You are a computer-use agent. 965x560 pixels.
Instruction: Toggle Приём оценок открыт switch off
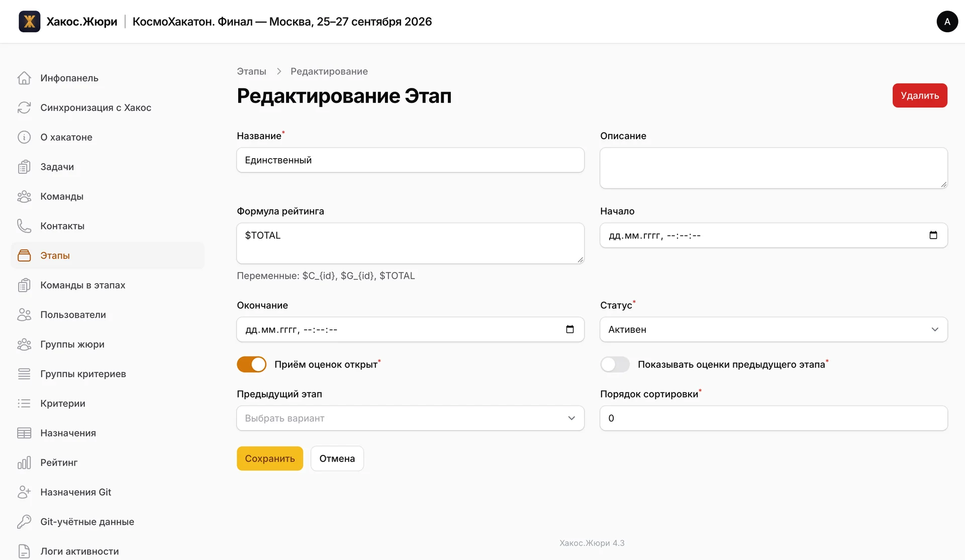click(252, 364)
